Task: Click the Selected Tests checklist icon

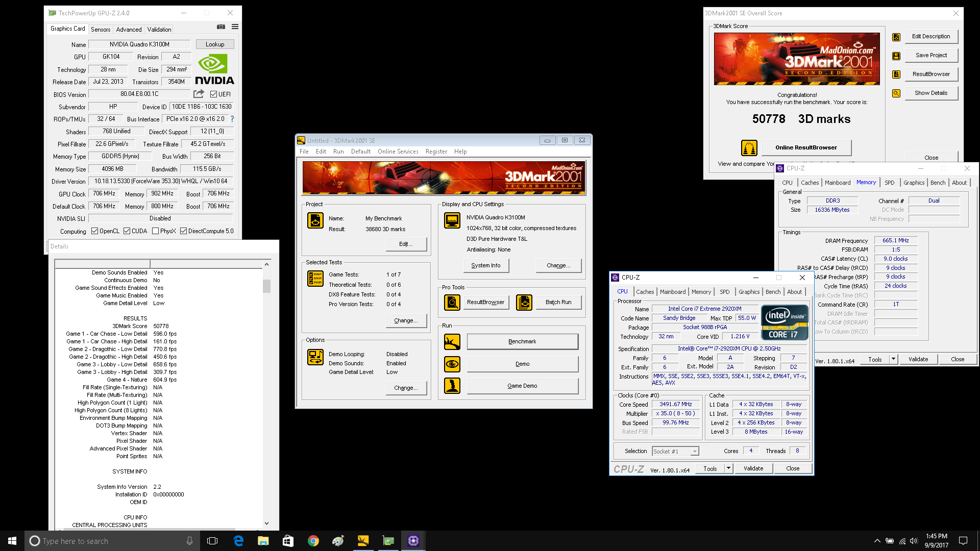Action: [x=315, y=279]
